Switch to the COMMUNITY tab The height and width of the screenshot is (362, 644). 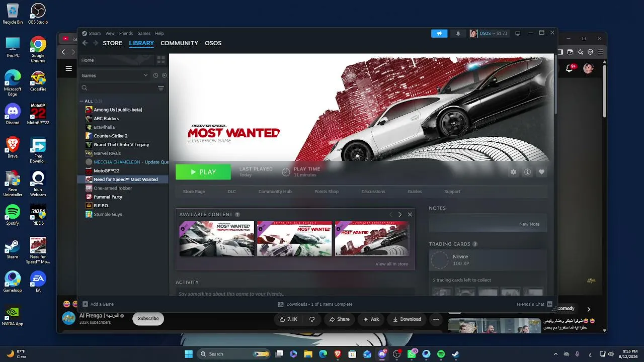coord(179,43)
